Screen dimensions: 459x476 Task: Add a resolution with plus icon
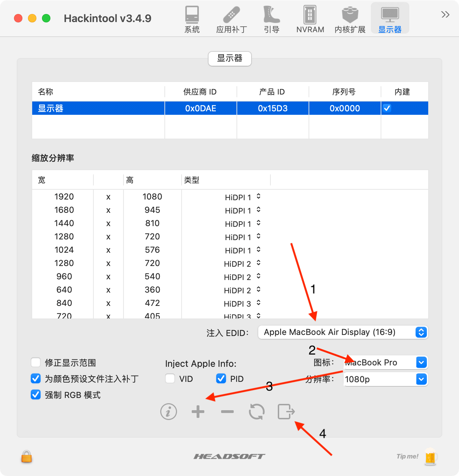click(x=198, y=412)
